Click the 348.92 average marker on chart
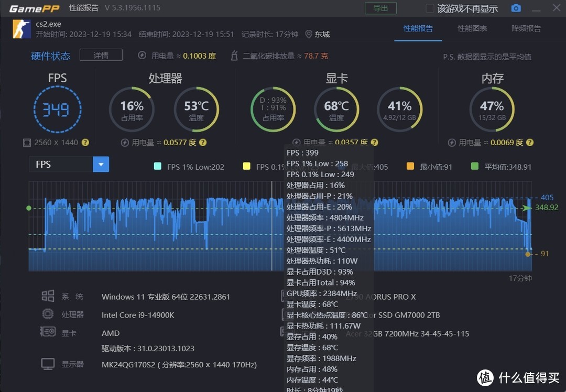Viewport: 566px width, 392px height. [x=547, y=208]
